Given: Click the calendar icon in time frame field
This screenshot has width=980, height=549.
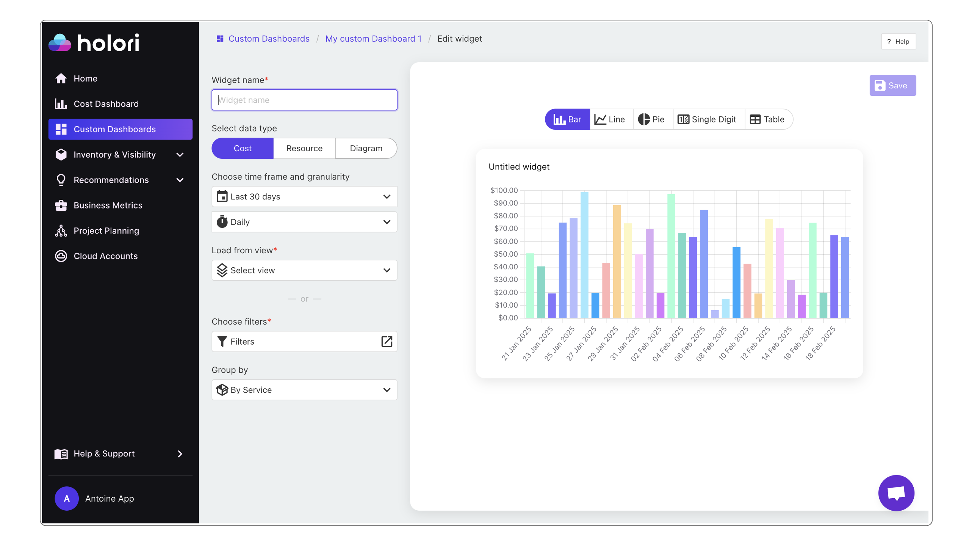Looking at the screenshot, I should [222, 196].
